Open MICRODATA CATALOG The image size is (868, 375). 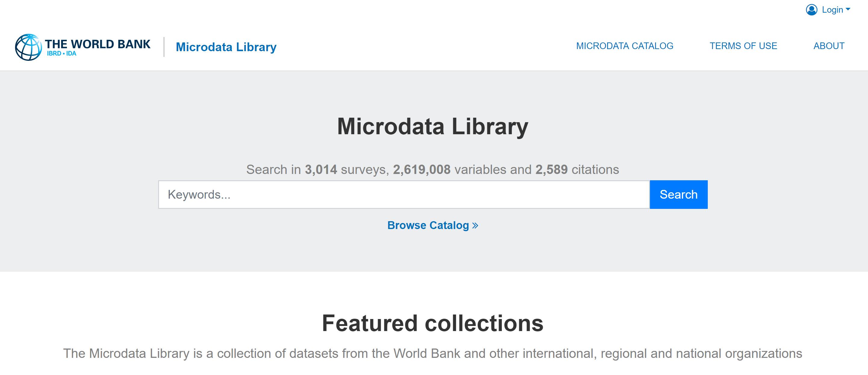[625, 46]
